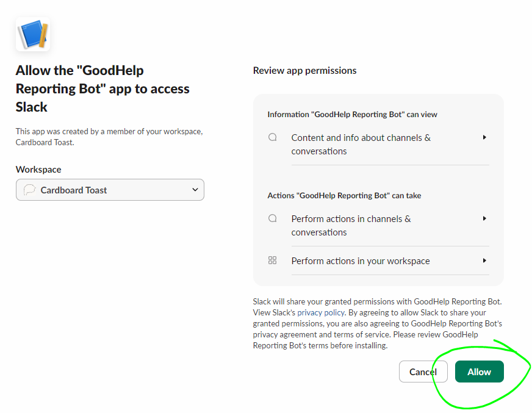Expand the Perform actions in your workspace details
Image resolution: width=532 pixels, height=413 pixels.
pos(484,260)
